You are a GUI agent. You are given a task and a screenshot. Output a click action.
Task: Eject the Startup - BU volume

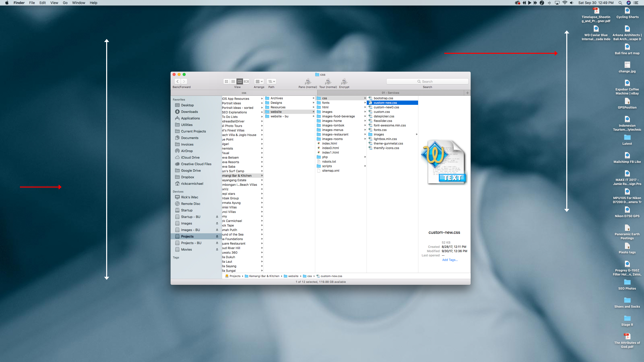[217, 217]
